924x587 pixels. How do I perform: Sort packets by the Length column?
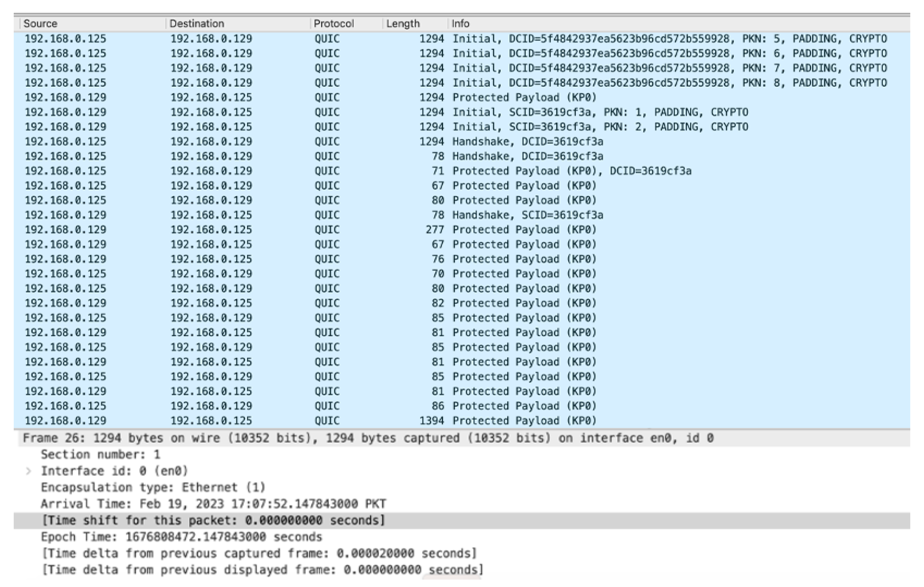[x=403, y=24]
